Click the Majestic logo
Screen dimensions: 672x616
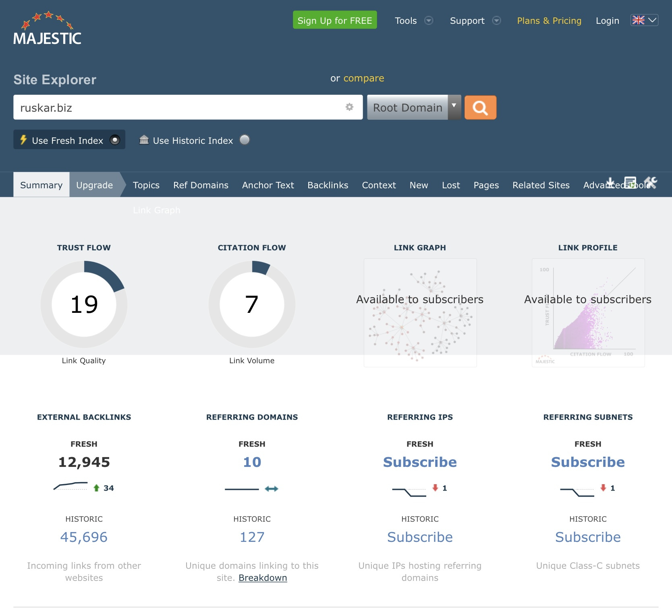click(x=47, y=28)
